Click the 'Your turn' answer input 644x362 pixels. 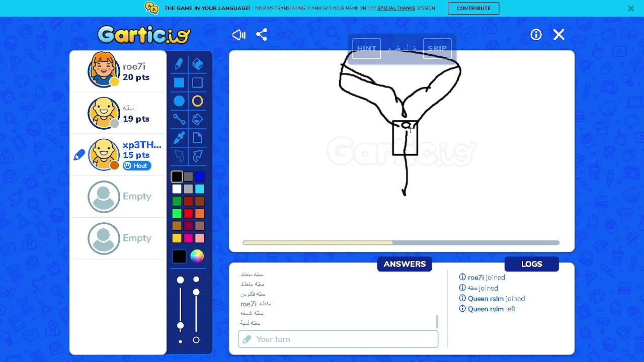click(338, 339)
